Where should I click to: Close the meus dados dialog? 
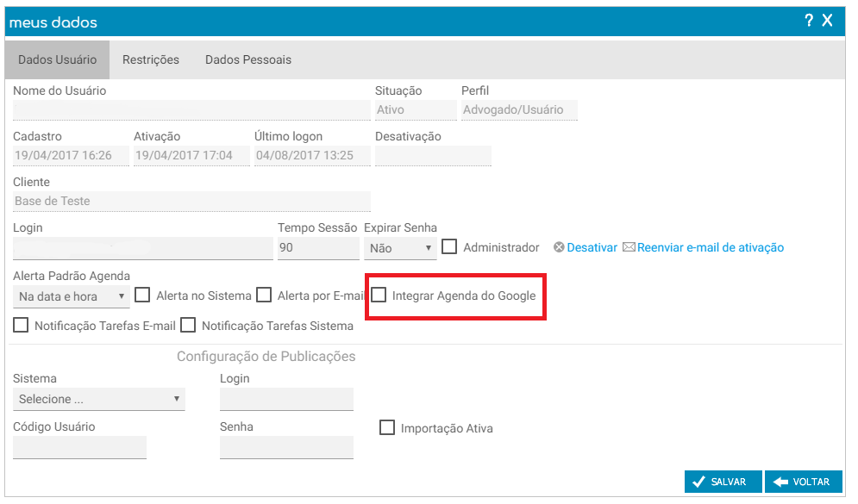pyautogui.click(x=828, y=21)
